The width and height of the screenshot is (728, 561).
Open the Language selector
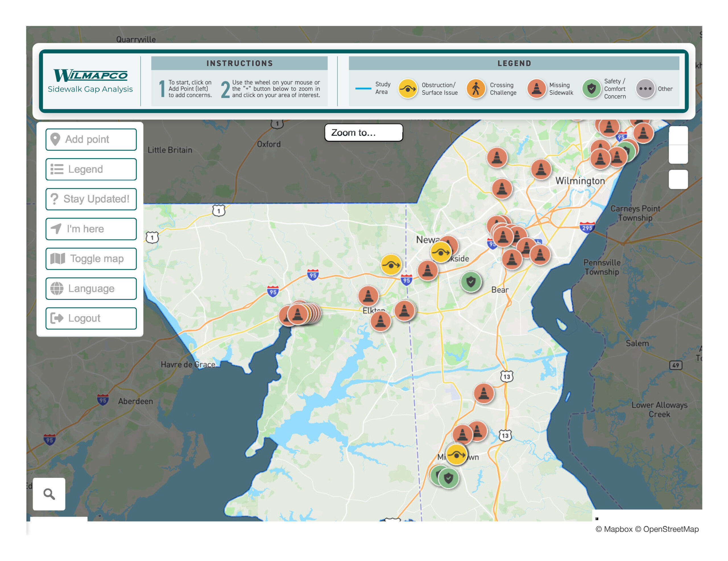91,288
